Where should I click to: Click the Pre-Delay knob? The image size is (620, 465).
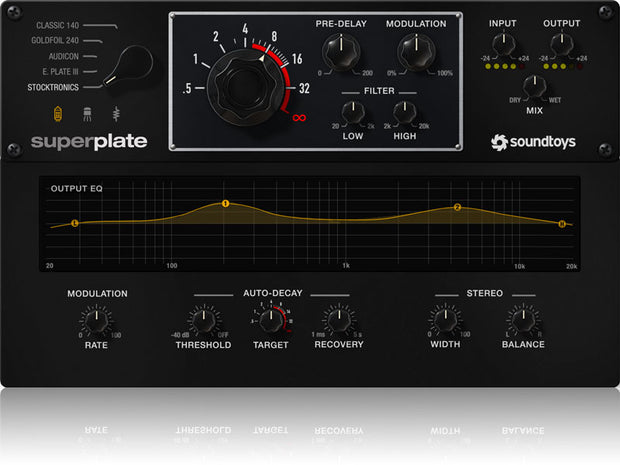pyautogui.click(x=341, y=52)
